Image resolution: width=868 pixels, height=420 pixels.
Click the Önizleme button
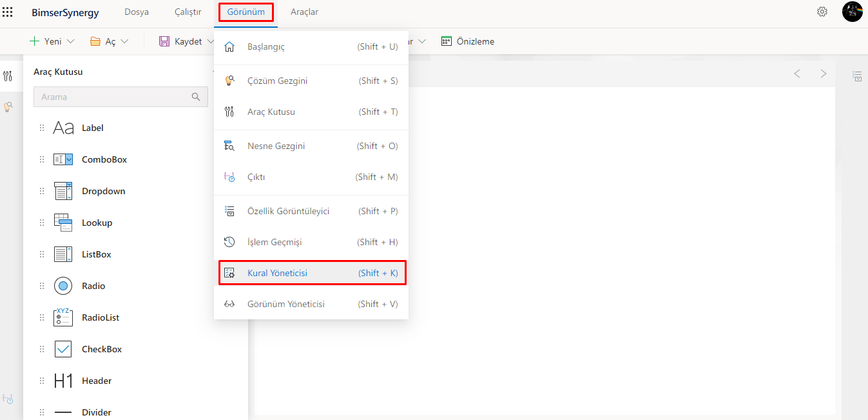coord(468,41)
